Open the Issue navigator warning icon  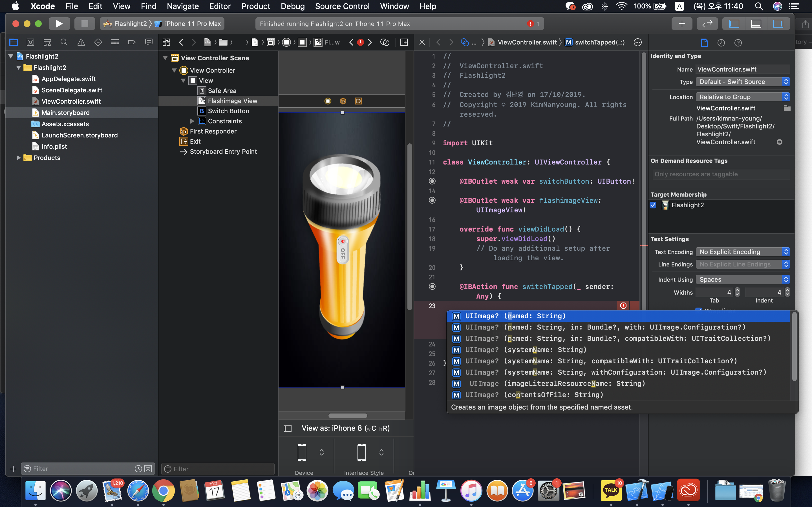pos(81,42)
